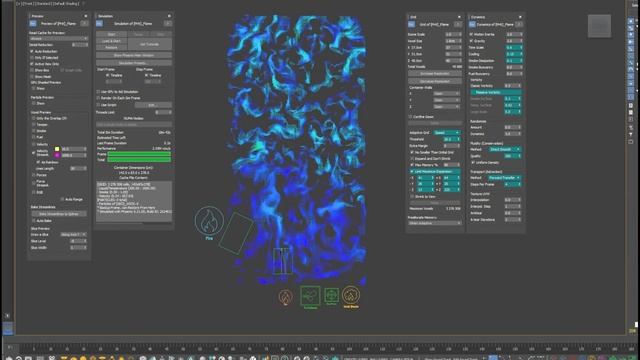Click the node picker button in Dynamics panel
640x360 pixels.
point(519,24)
